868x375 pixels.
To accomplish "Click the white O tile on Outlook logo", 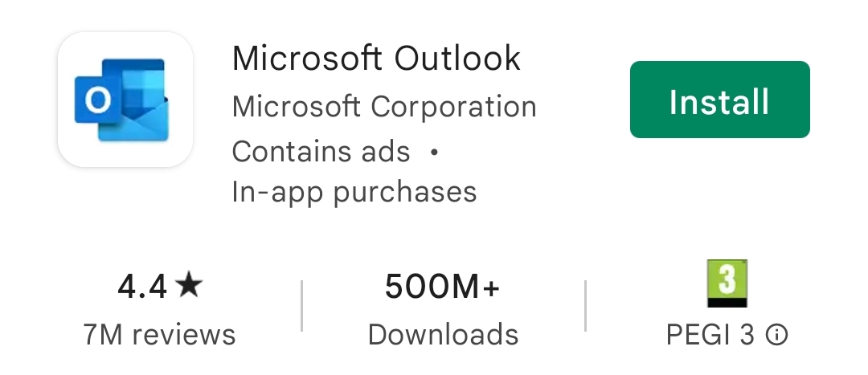I will coord(97,100).
